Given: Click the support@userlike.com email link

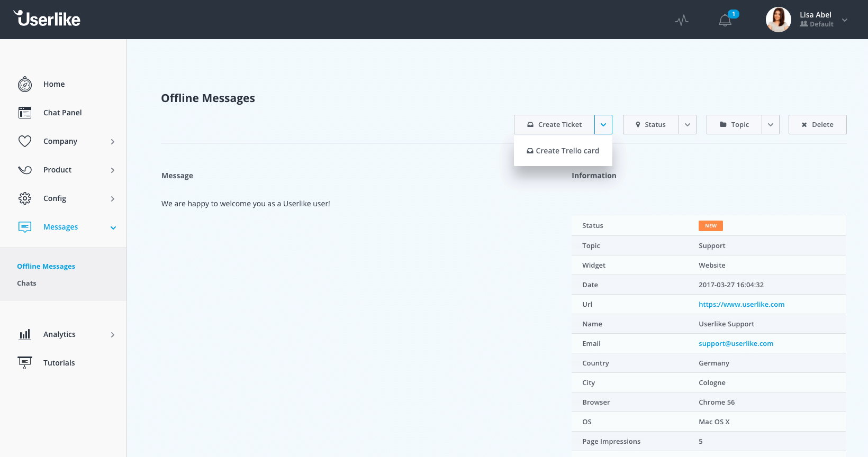Looking at the screenshot, I should [x=736, y=343].
